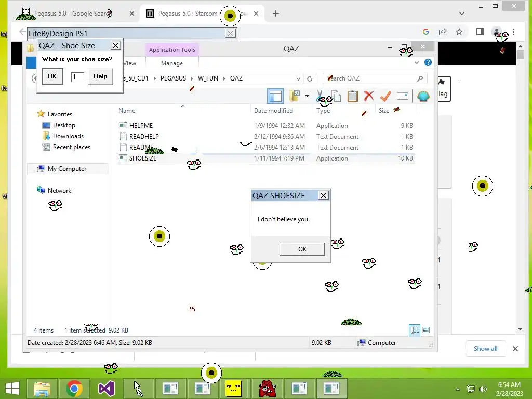Screen dimensions: 532x399
Task: Select Desktop in navigation pane
Action: (x=64, y=125)
